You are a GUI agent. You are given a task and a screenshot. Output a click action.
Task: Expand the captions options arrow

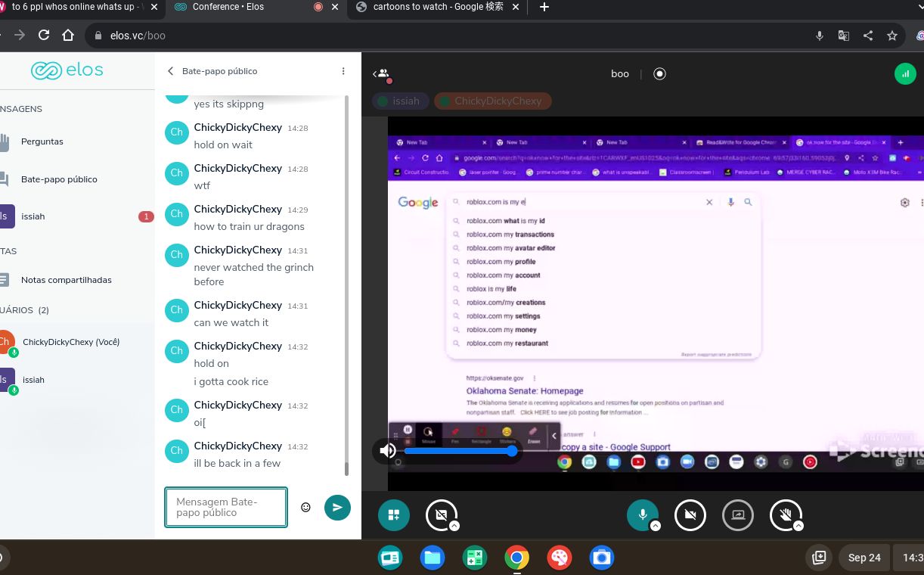coord(454,526)
